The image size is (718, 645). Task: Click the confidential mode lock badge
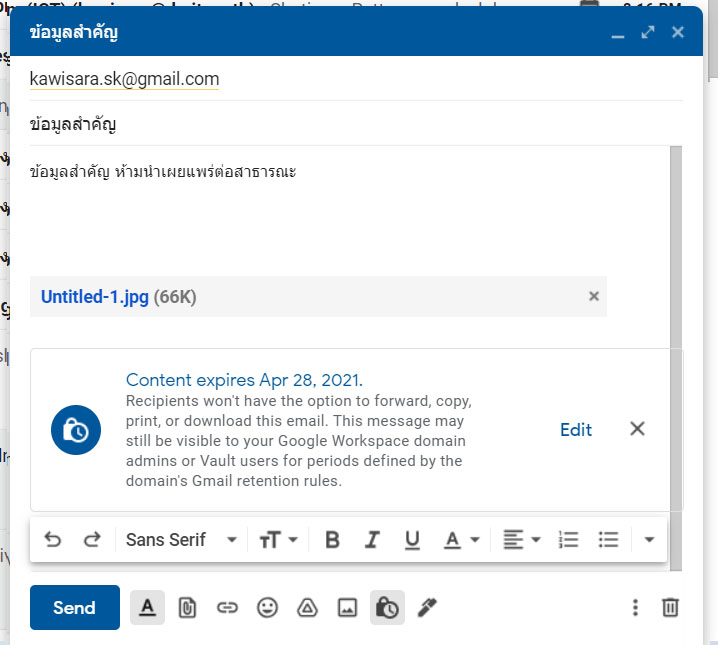[76, 430]
